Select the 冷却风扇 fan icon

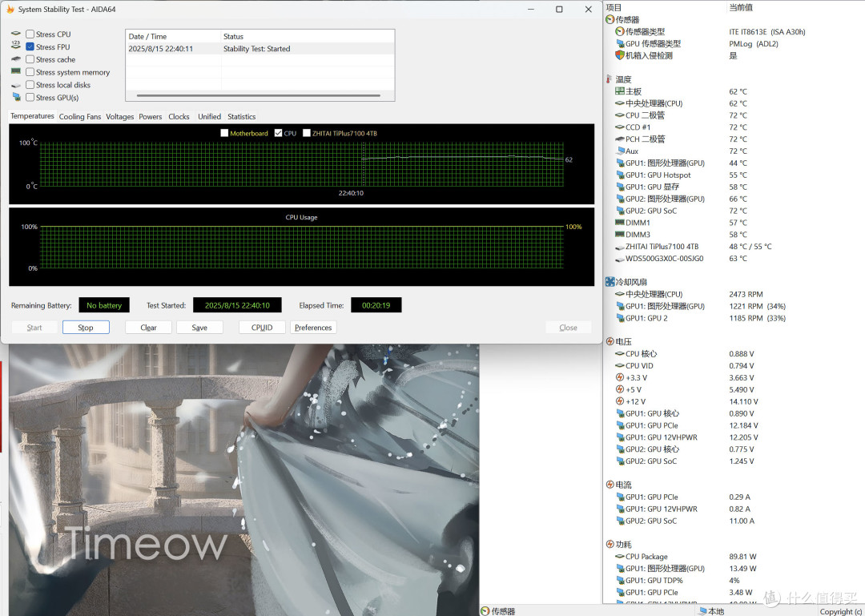tap(610, 281)
